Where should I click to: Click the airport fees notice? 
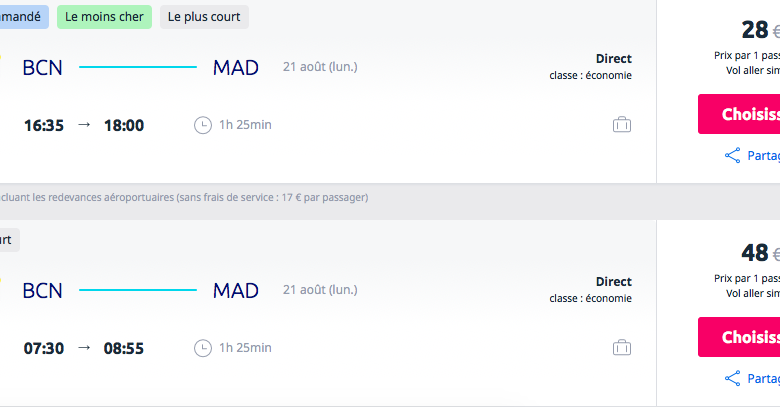pos(184,198)
